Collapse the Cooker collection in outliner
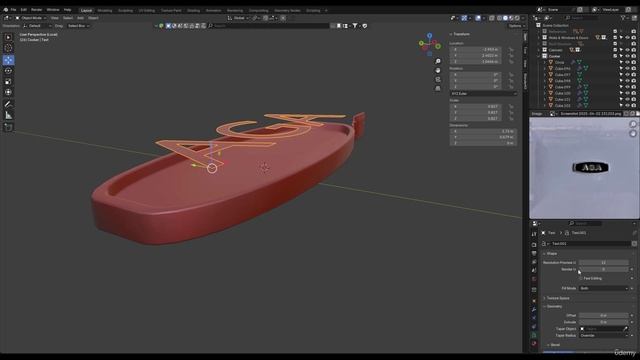Viewport: 640px width, 360px height. click(x=539, y=56)
